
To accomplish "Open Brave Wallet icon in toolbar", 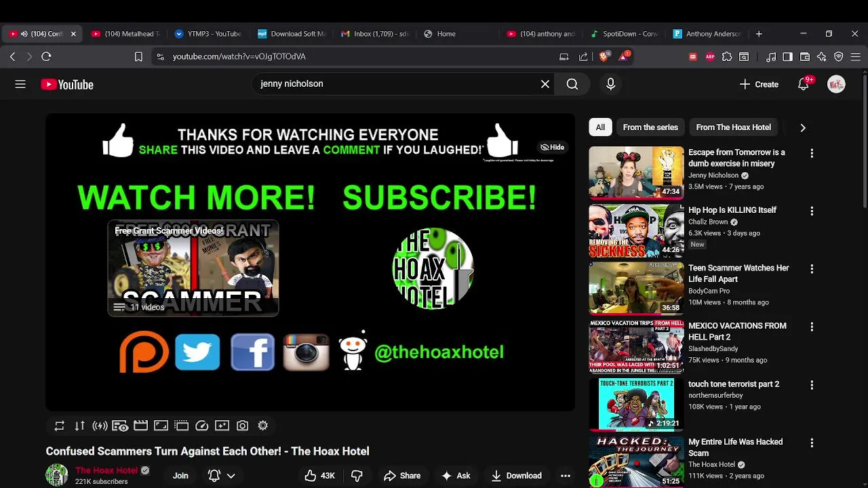I will coord(805,57).
